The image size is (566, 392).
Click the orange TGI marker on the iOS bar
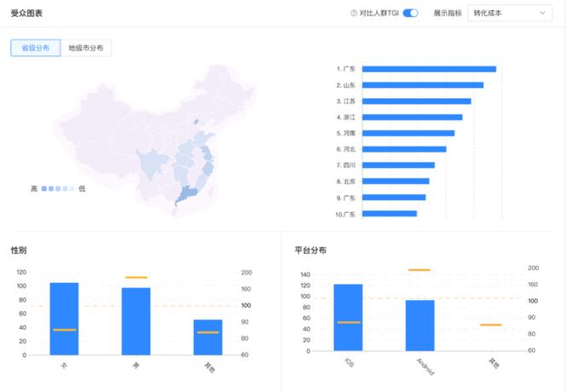(349, 322)
